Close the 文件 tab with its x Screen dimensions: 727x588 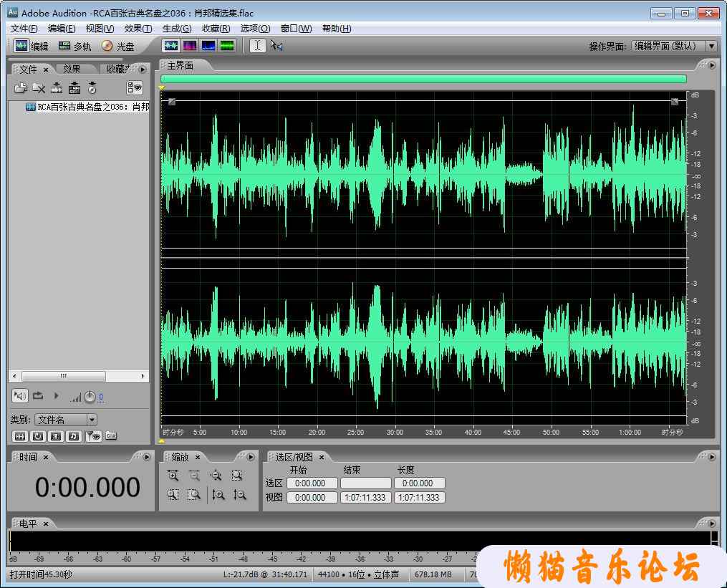[x=46, y=69]
